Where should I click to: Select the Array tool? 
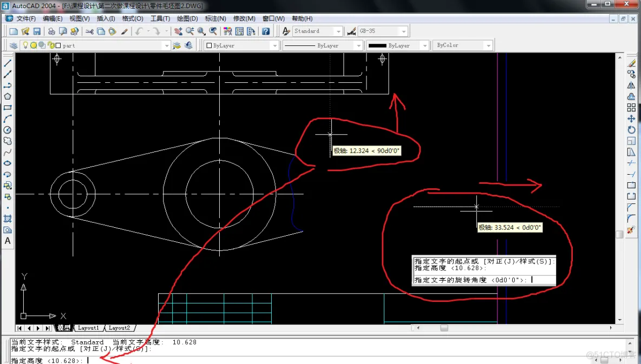point(632,108)
